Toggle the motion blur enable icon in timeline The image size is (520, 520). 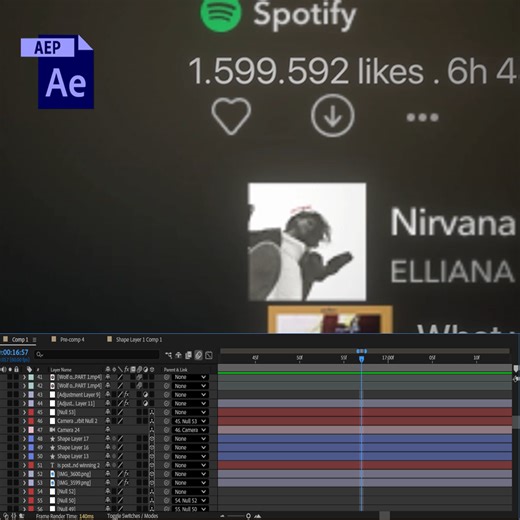click(199, 355)
